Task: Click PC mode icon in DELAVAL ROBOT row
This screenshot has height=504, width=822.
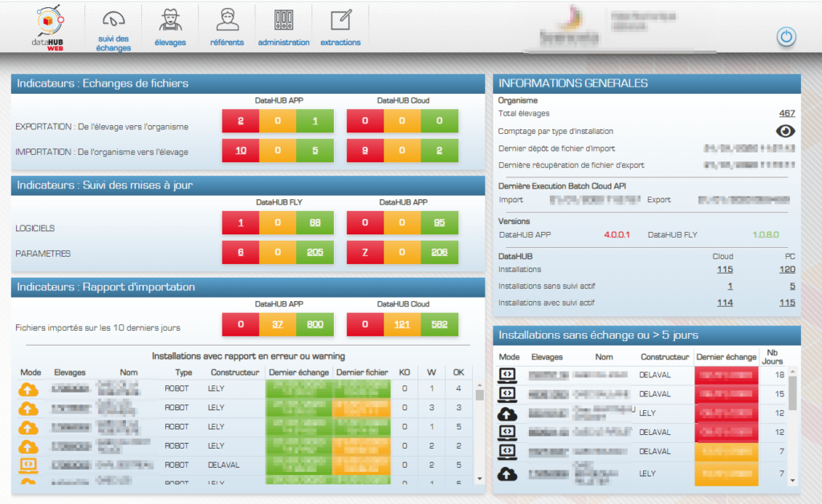Action: click(28, 465)
